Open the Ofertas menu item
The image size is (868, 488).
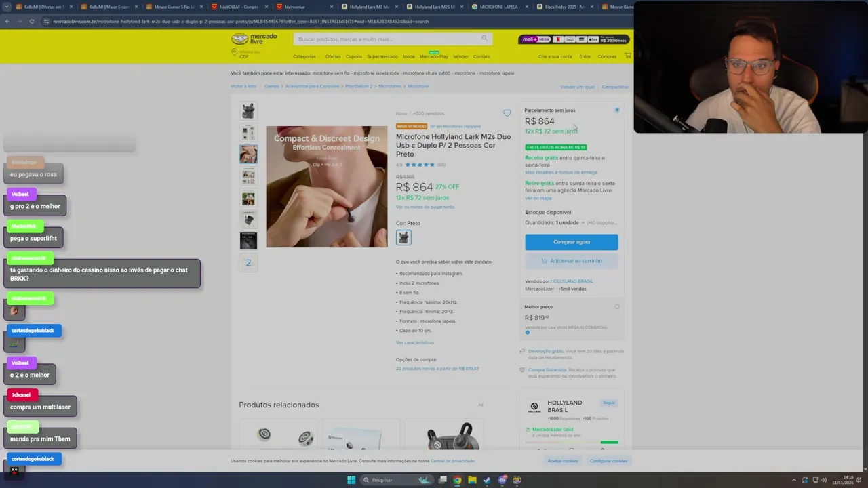[x=333, y=56]
